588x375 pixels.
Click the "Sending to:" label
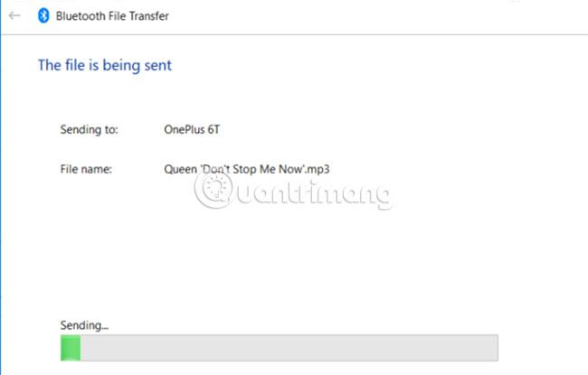point(88,129)
